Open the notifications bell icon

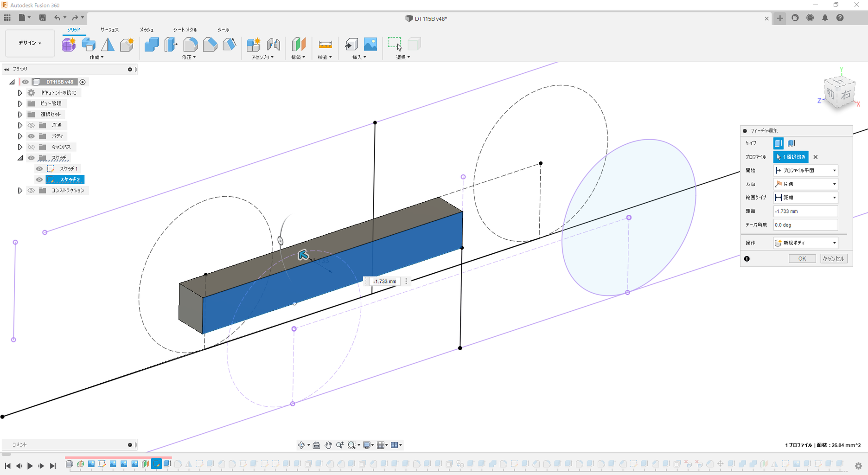click(825, 18)
